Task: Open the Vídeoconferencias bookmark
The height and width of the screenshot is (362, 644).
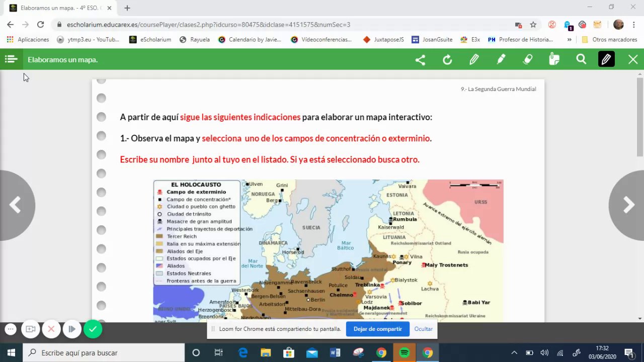Action: [x=321, y=39]
